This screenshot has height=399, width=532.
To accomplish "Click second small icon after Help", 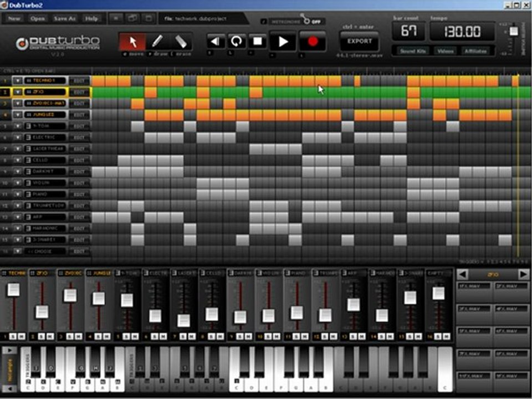I will (x=132, y=18).
